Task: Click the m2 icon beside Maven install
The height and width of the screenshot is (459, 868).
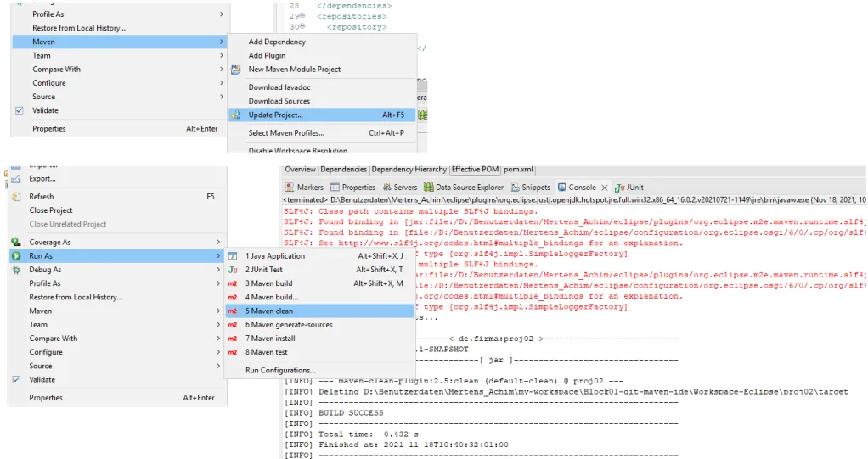Action: tap(233, 339)
